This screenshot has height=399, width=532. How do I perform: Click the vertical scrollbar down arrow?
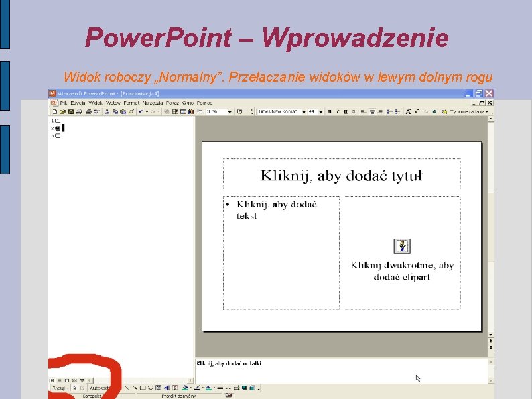(491, 335)
